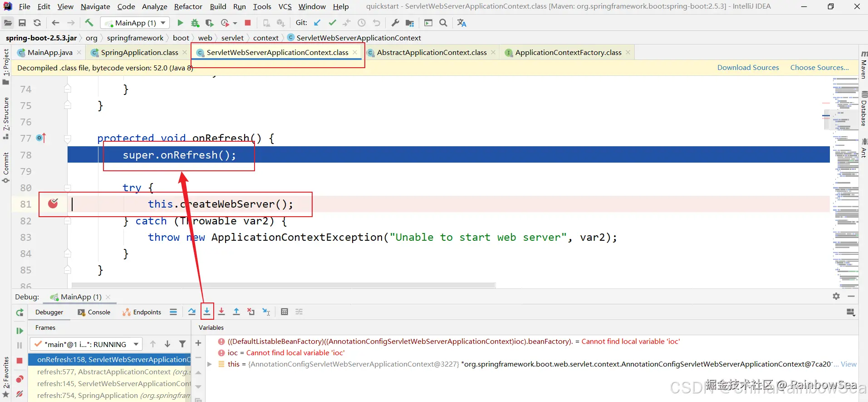Switch to the SpringApplication.class tab
The height and width of the screenshot is (402, 868).
[139, 52]
